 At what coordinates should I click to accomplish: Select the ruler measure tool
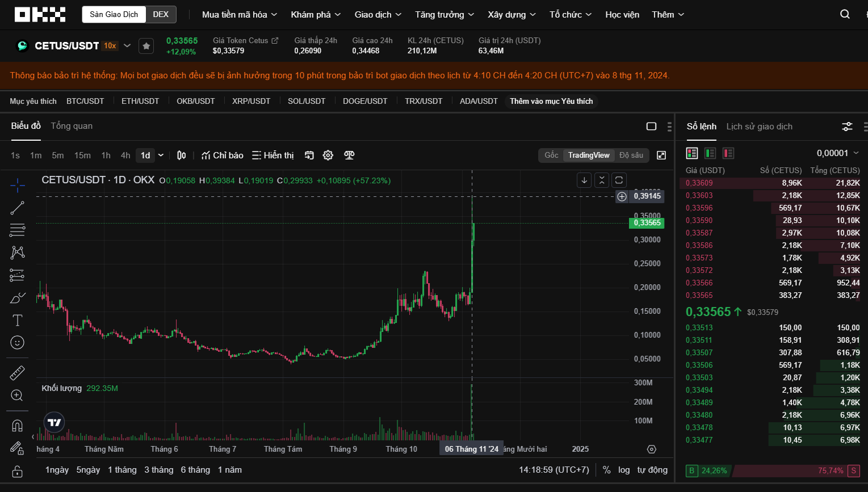click(18, 373)
